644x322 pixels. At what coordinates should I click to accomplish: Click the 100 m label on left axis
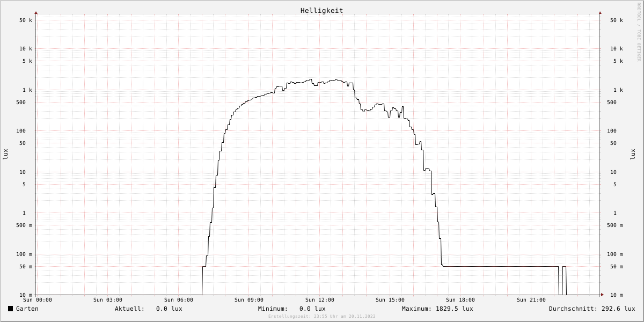point(24,254)
